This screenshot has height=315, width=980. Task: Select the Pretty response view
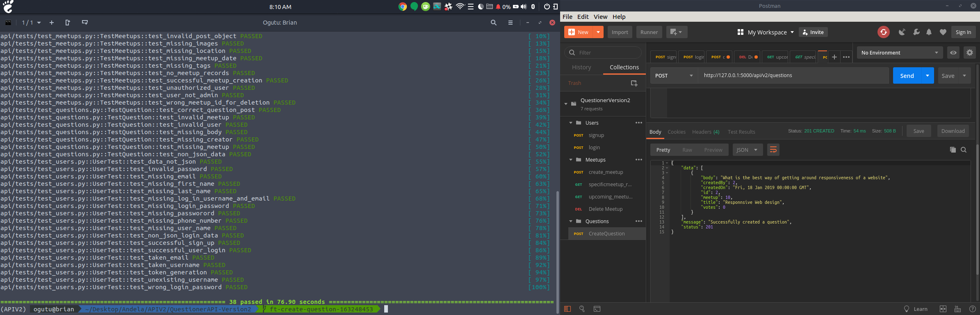(x=663, y=150)
